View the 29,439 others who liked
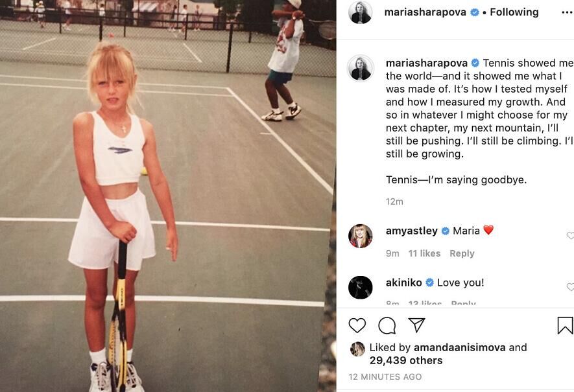 [x=406, y=360]
